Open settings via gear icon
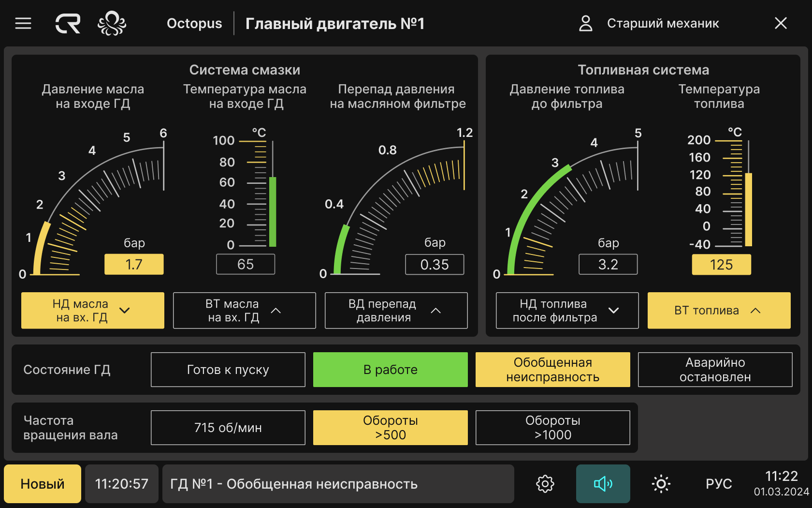This screenshot has width=812, height=508. [x=545, y=484]
